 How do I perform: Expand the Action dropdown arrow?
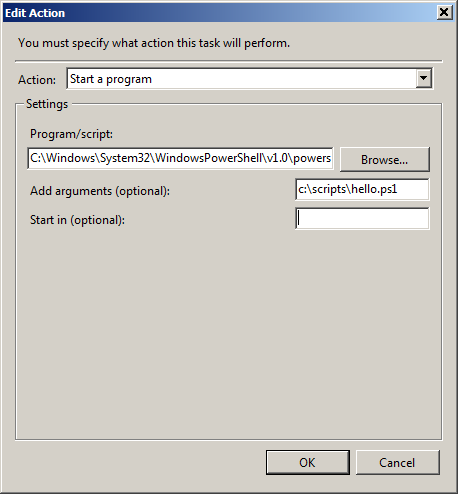point(424,79)
